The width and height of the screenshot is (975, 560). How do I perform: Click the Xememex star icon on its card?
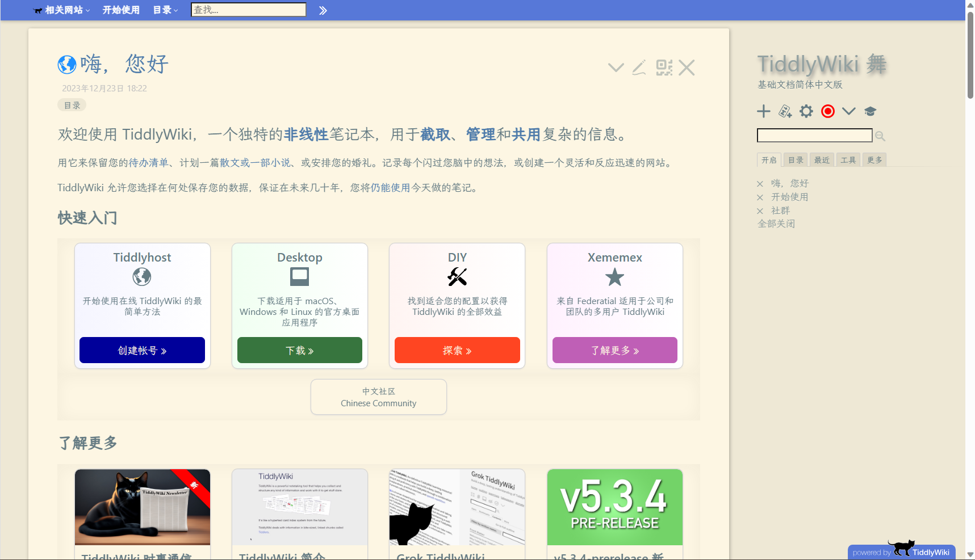[615, 277]
